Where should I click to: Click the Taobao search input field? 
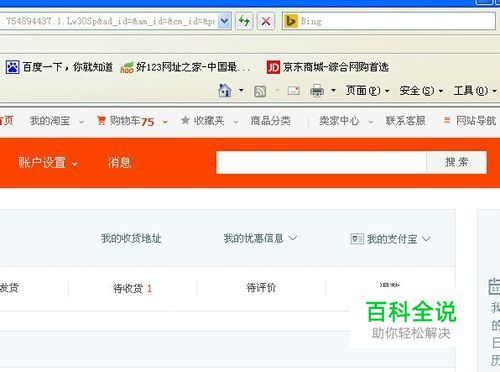point(321,163)
